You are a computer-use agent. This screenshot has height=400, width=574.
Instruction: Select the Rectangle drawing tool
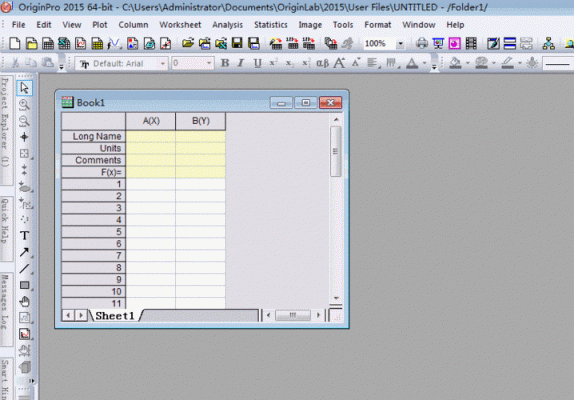pos(25,285)
